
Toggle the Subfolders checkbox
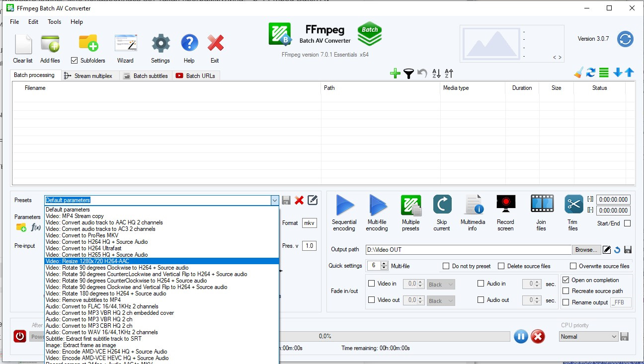(75, 61)
